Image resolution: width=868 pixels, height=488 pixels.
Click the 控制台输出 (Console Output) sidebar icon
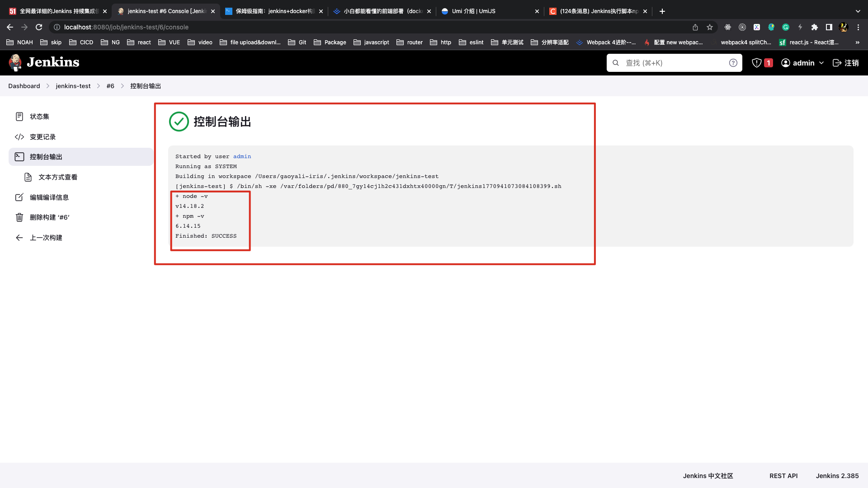19,157
